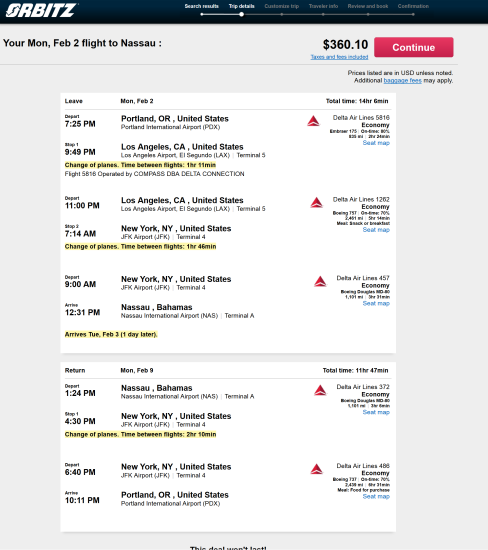Click Delta logo for flight 5816

click(x=313, y=121)
